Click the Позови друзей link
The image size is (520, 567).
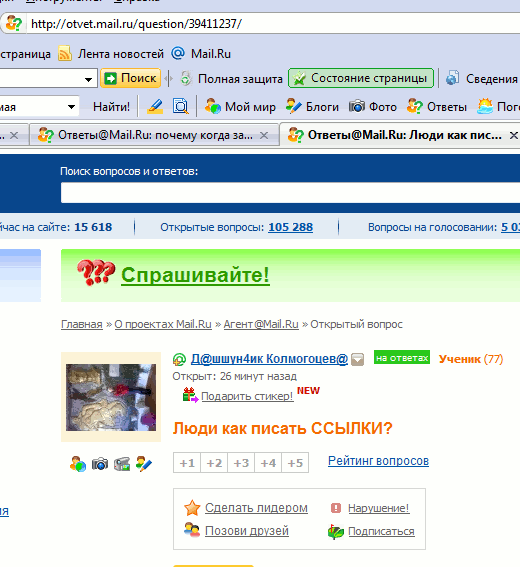click(247, 531)
